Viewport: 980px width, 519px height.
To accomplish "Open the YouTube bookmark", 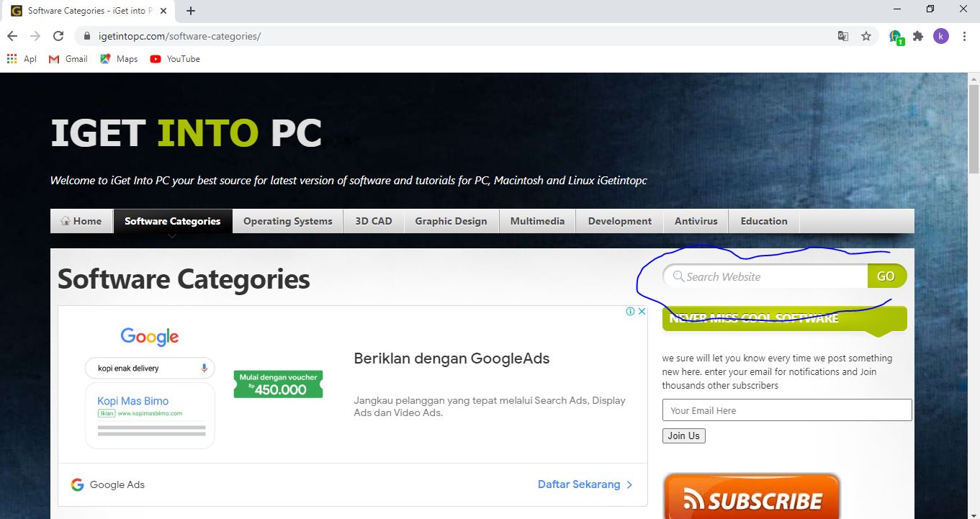I will (175, 59).
